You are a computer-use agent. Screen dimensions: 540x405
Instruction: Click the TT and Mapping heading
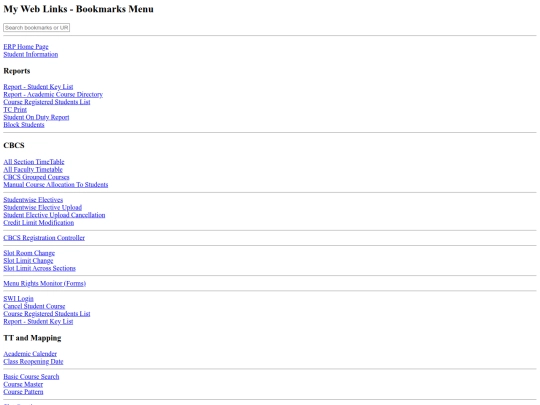32,338
